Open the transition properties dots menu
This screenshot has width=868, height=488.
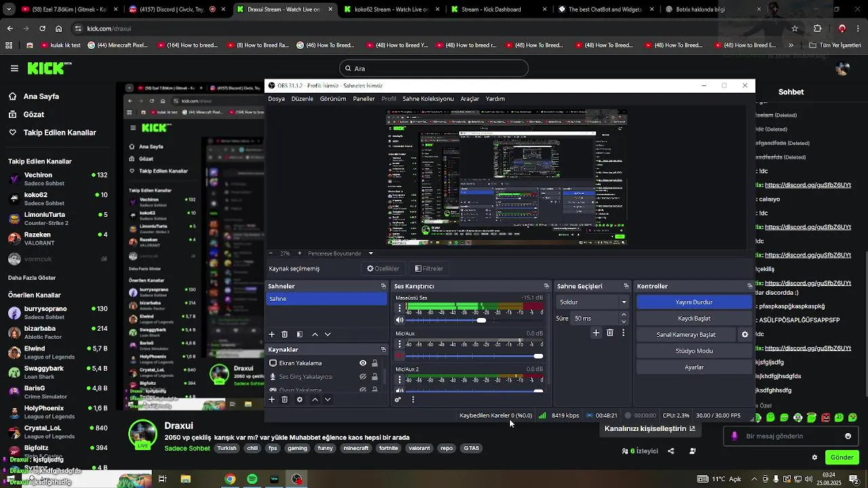tap(623, 333)
